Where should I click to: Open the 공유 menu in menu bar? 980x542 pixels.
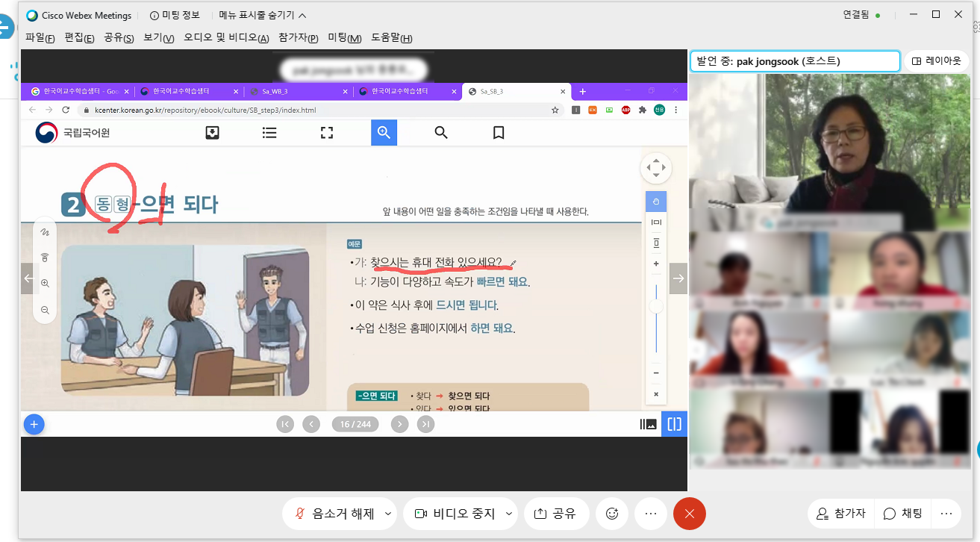tap(119, 38)
